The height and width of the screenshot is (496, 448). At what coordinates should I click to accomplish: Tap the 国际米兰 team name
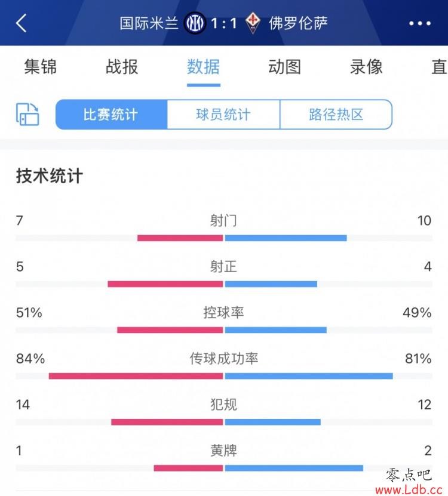tap(149, 23)
